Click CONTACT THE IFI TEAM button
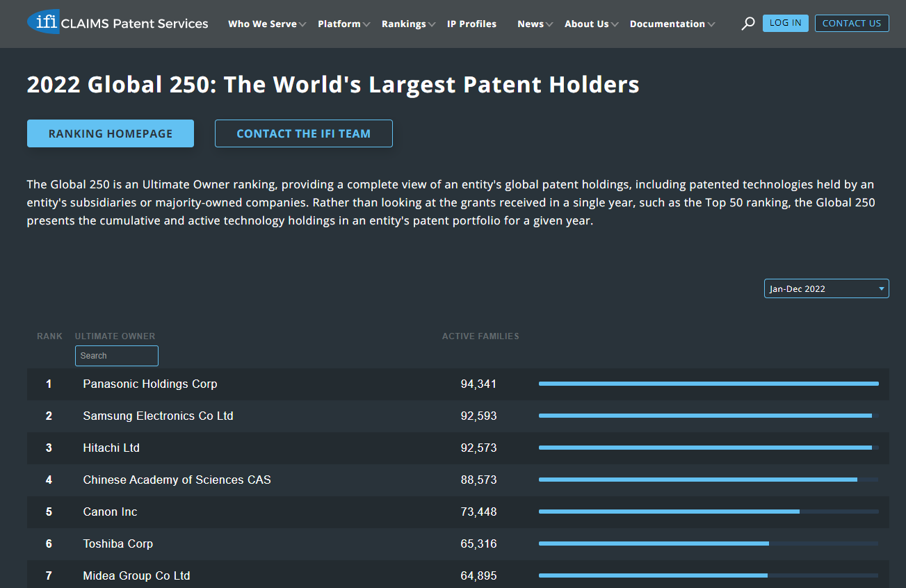 [304, 133]
